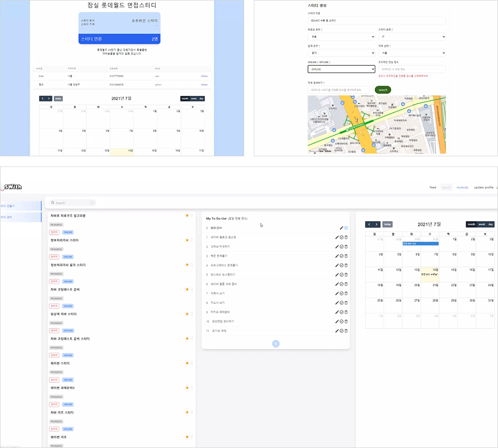Screen dimensions: 498x448
Task: Click the trash delete icon on to-do item 11
Action: tap(346, 331)
